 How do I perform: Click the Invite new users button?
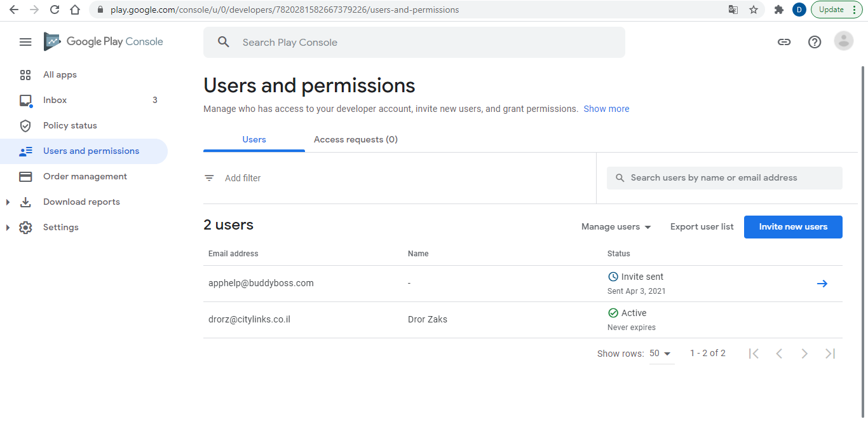pyautogui.click(x=793, y=227)
